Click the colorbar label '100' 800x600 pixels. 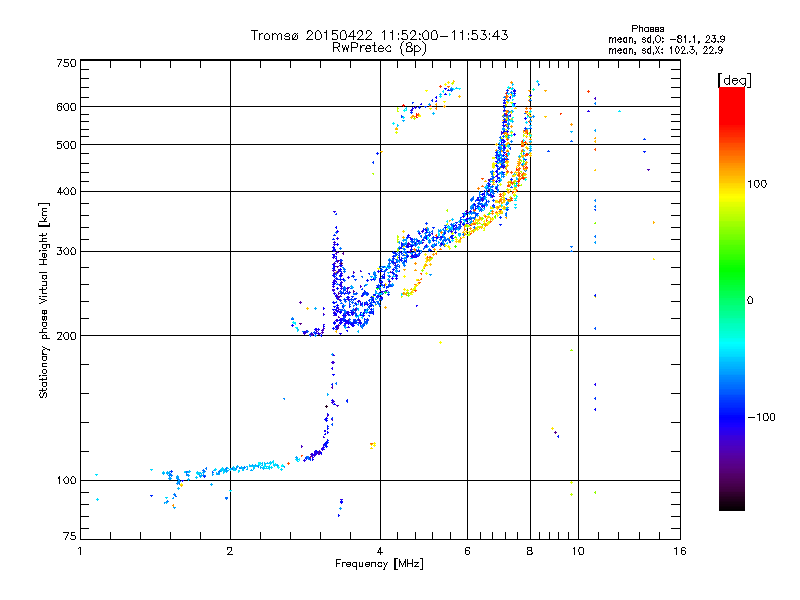[x=757, y=184]
